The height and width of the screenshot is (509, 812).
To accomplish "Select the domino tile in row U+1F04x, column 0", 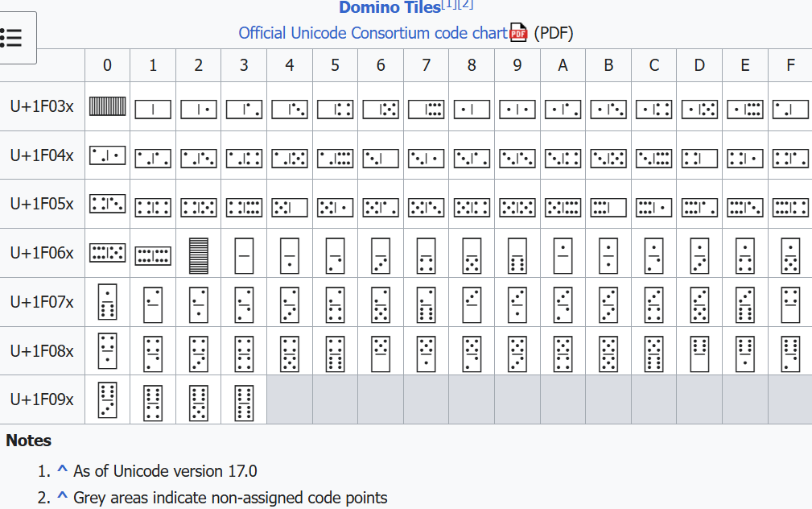I will [x=108, y=155].
